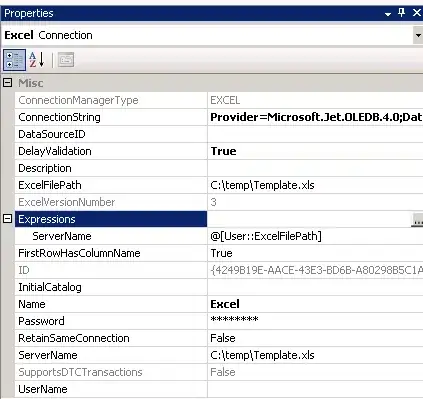423x399 pixels.
Task: Click the ExcelVersionNumber property name
Action: tap(67, 202)
